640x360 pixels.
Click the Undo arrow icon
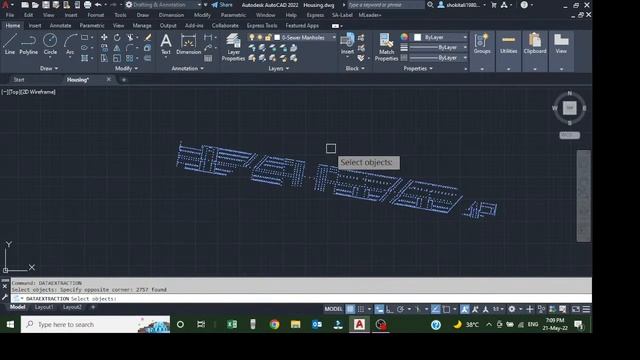pyautogui.click(x=98, y=5)
